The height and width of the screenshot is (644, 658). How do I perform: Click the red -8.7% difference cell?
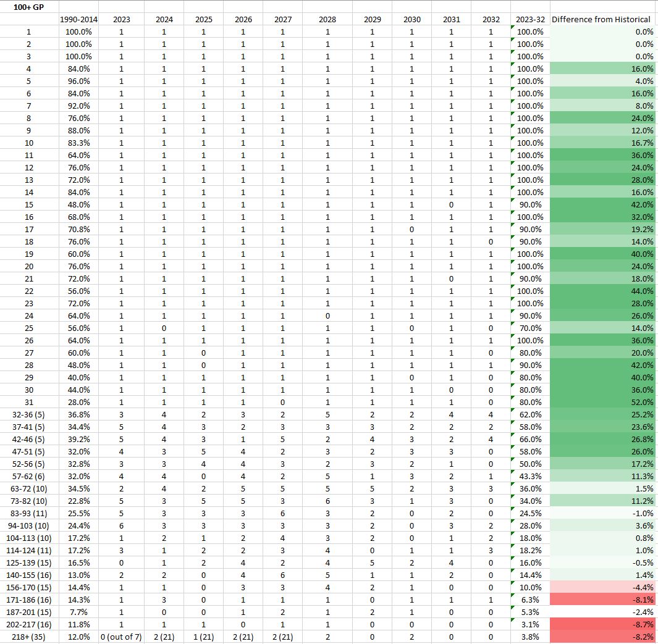click(x=603, y=624)
